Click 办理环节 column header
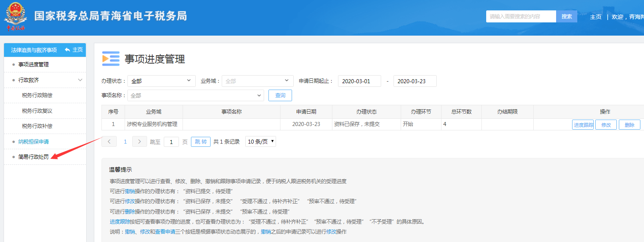This screenshot has width=644, height=242. coord(421,112)
